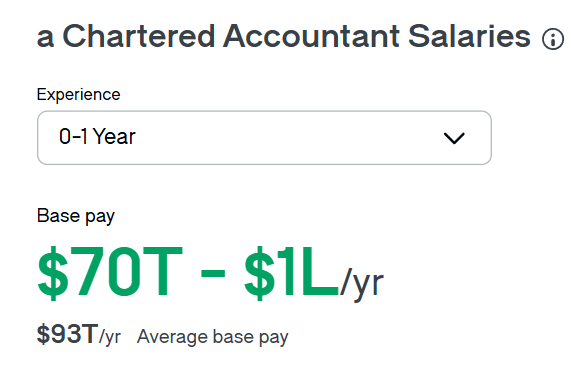Screen dimensions: 588x372
Task: Click the green $70T lower salary figure
Action: [110, 273]
